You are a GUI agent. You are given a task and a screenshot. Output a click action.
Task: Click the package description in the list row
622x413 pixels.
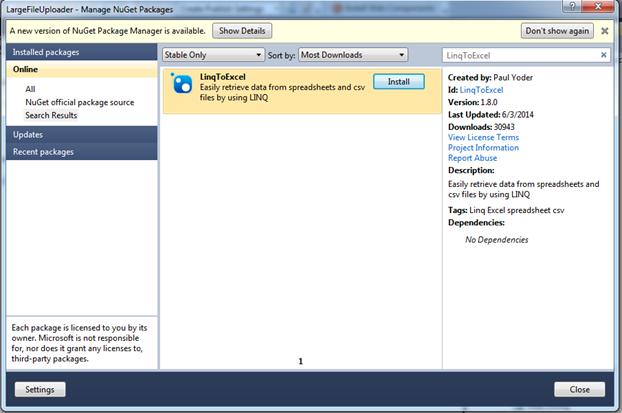(x=282, y=92)
